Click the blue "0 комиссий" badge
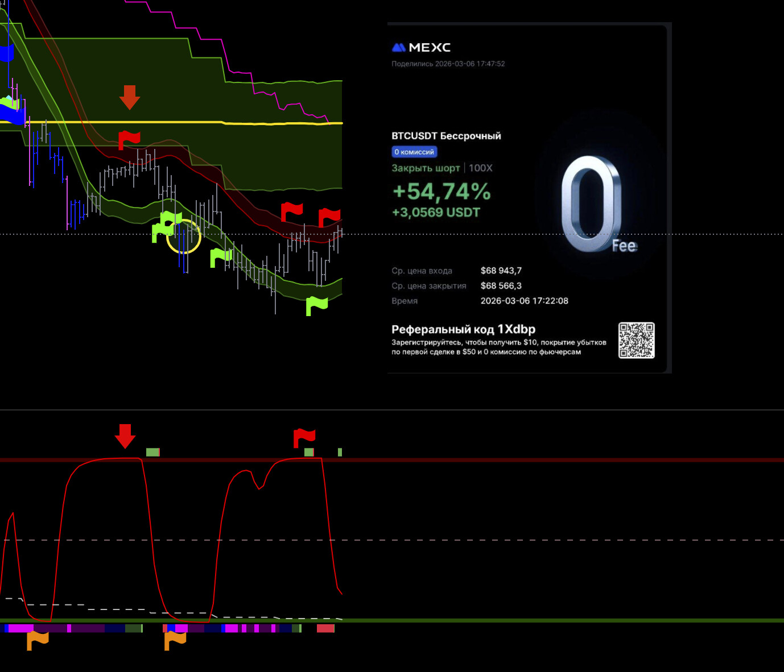 [414, 152]
